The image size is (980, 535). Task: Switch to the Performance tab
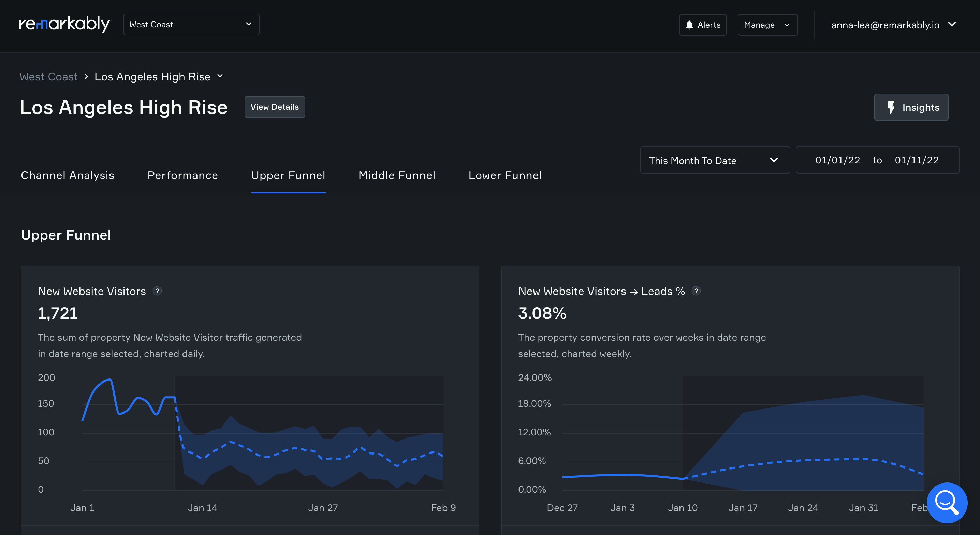point(182,175)
